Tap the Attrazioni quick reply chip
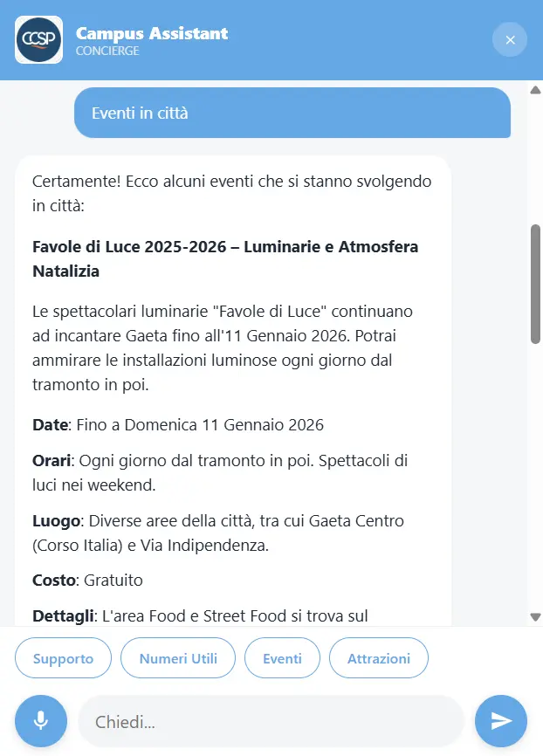The height and width of the screenshot is (756, 543). (x=378, y=658)
